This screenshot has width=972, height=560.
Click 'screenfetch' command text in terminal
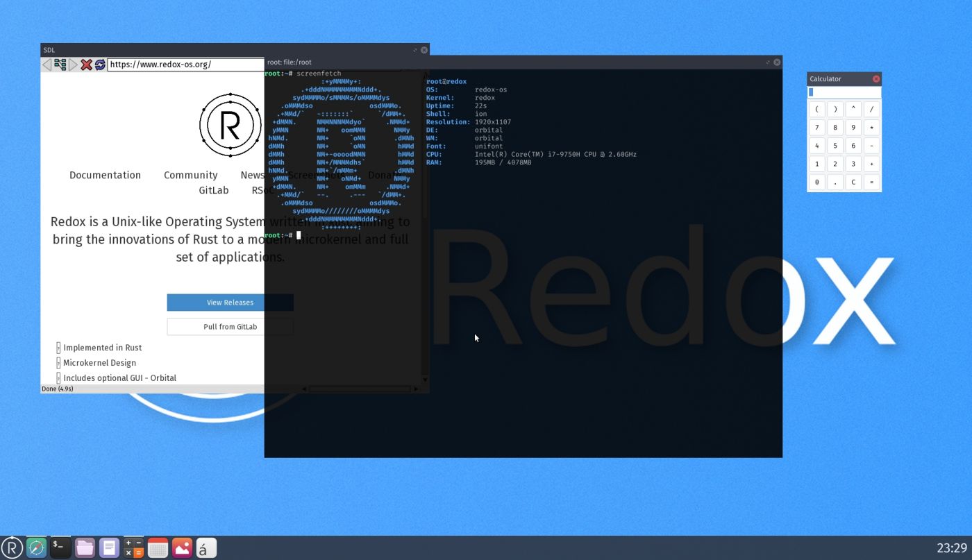[319, 74]
